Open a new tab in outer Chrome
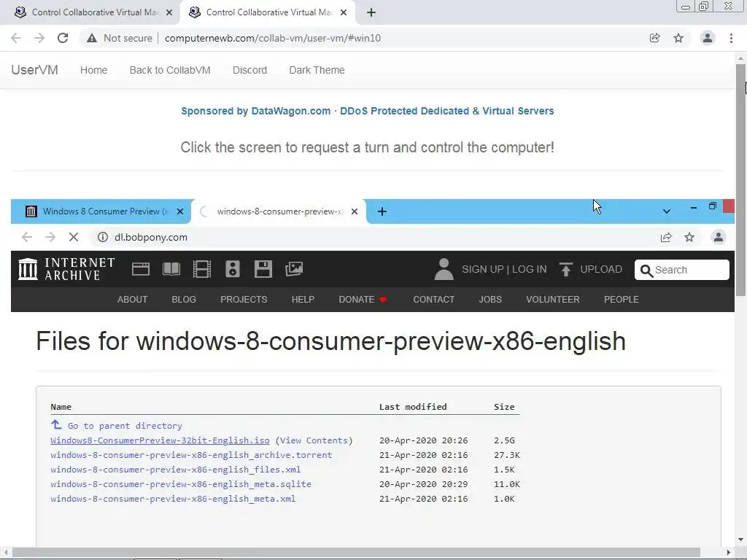This screenshot has width=747, height=560. tap(371, 12)
